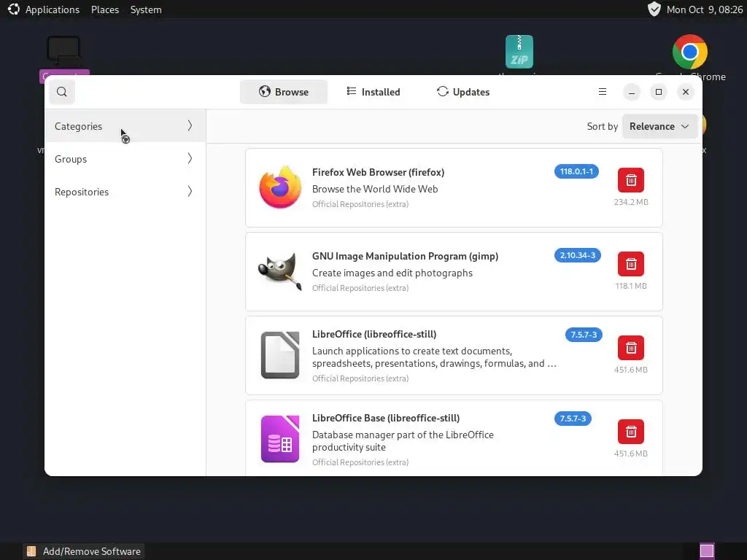Click the computer monitor desktop icon
The height and width of the screenshot is (560, 747).
(64, 50)
